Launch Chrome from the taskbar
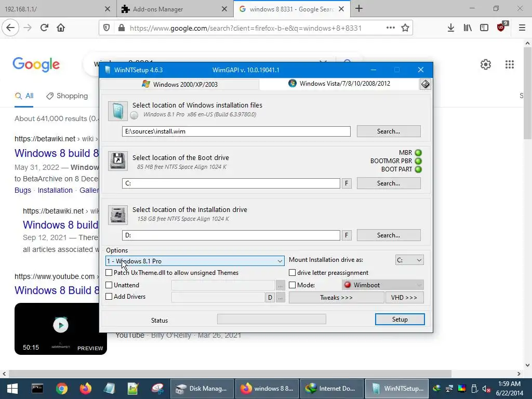 pos(62,388)
